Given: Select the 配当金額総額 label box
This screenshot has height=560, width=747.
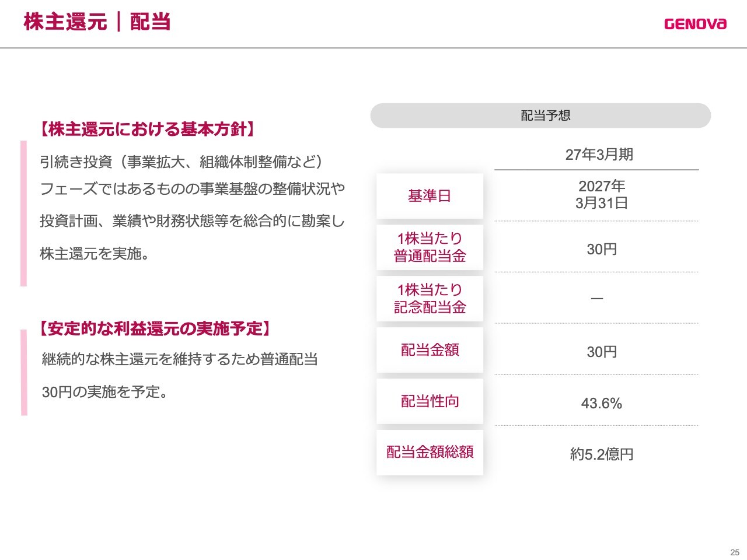Looking at the screenshot, I should [x=430, y=452].
